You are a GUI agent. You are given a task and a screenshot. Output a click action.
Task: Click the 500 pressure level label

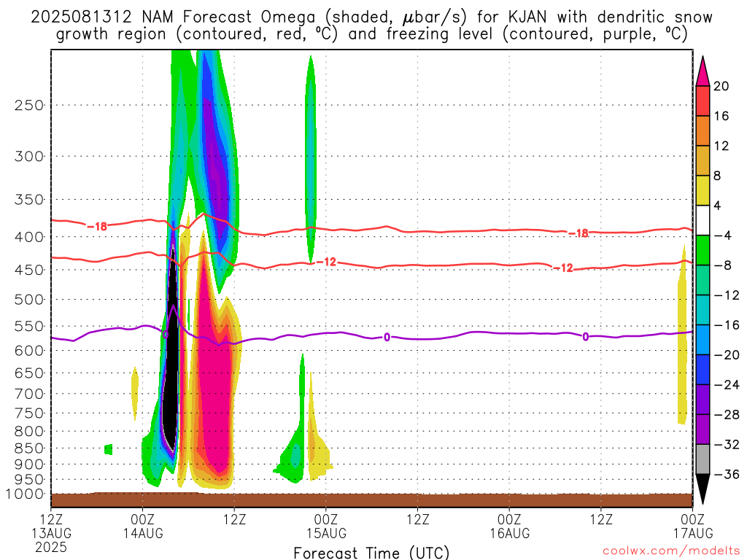pos(29,300)
